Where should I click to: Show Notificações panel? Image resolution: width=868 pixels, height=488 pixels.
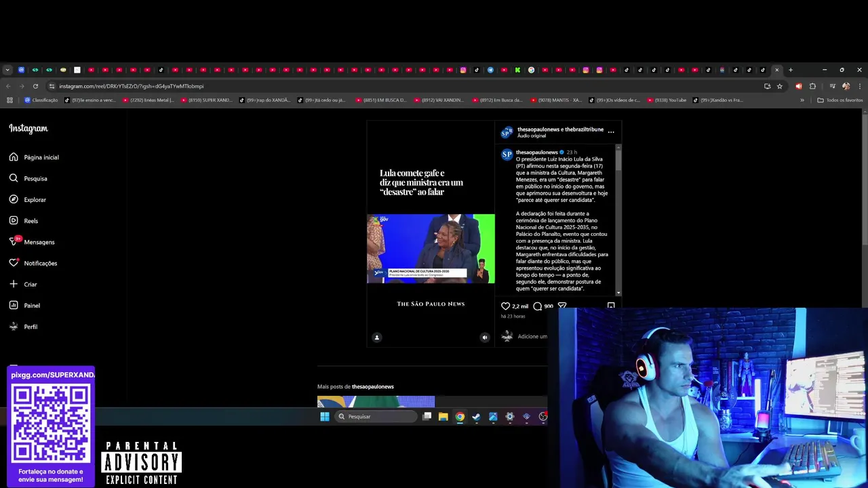33,263
